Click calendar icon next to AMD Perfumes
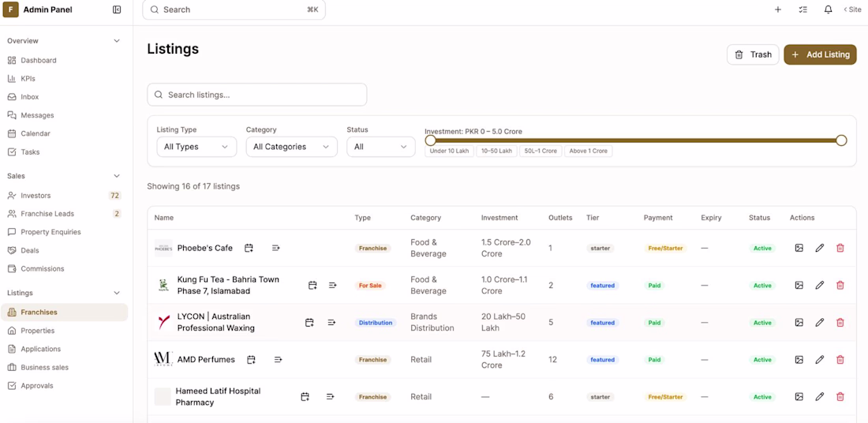This screenshot has height=423, width=868. [x=251, y=359]
